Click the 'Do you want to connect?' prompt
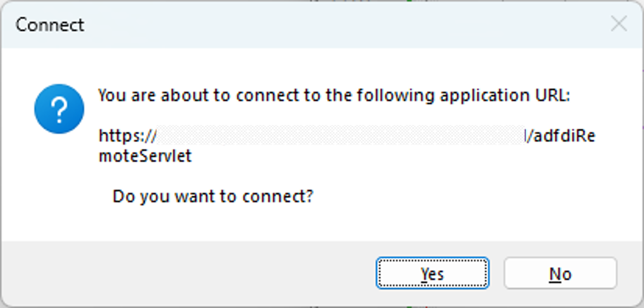The height and width of the screenshot is (308, 644). [213, 196]
